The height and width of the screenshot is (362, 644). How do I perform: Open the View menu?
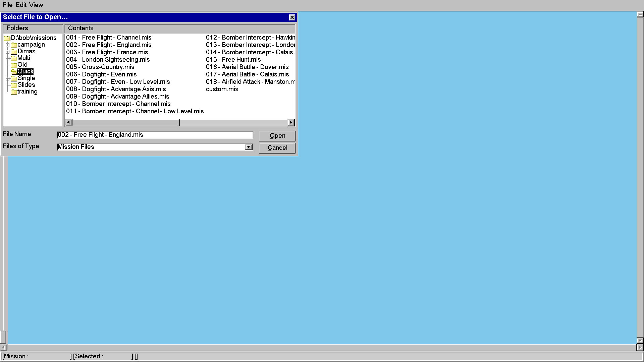[36, 5]
